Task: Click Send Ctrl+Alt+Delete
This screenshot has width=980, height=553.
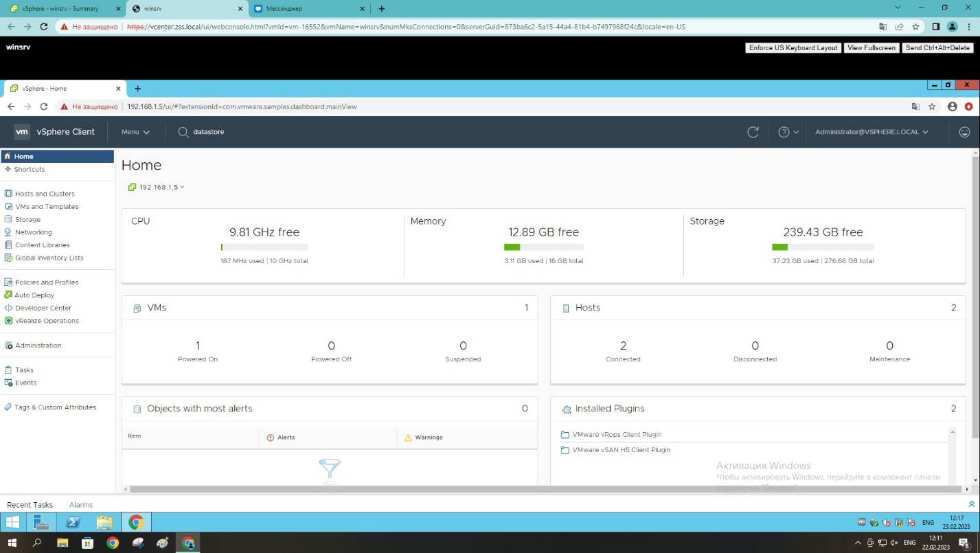Action: coord(937,48)
